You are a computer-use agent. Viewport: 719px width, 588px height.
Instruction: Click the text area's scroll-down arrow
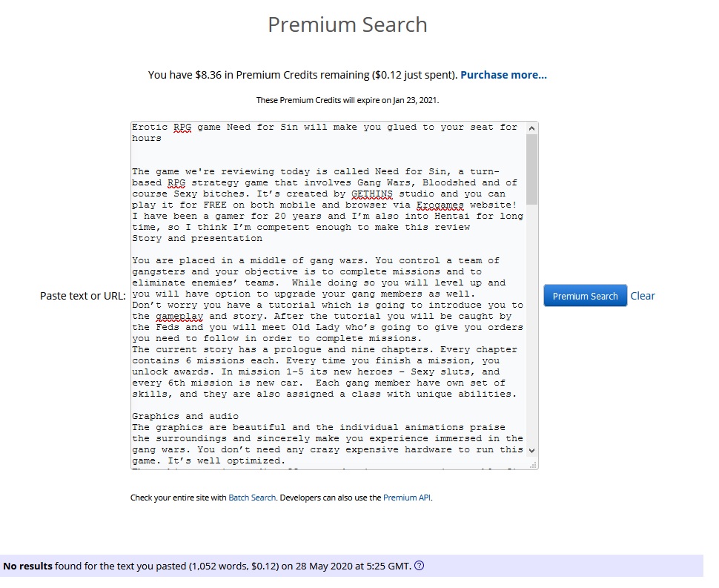(x=531, y=450)
